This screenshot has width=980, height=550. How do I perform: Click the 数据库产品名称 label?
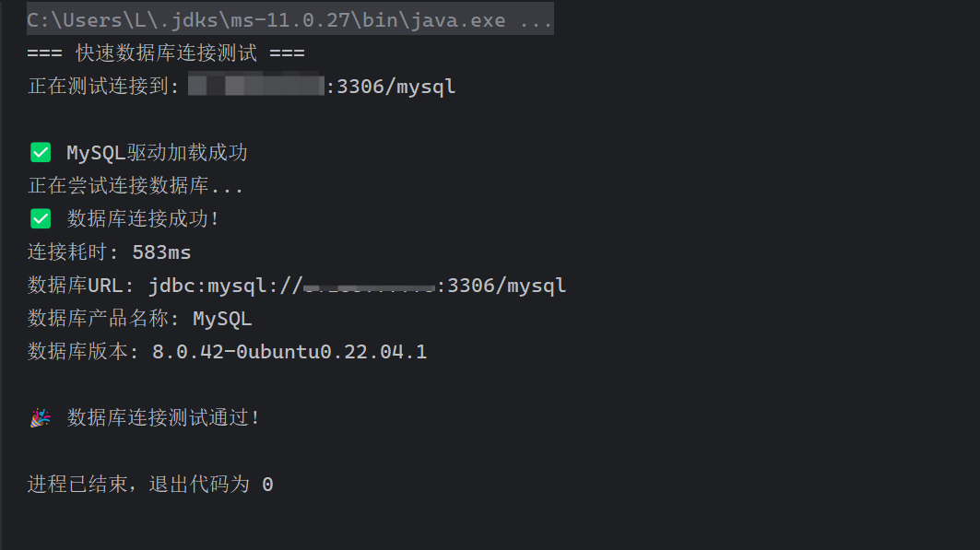coord(103,319)
